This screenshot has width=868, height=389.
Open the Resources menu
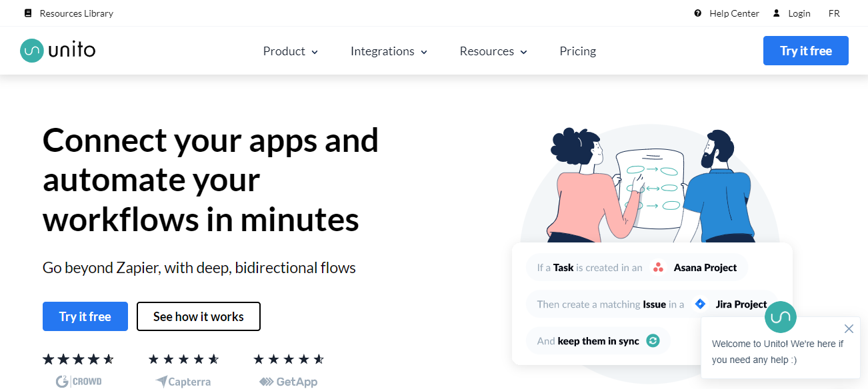[x=493, y=51]
